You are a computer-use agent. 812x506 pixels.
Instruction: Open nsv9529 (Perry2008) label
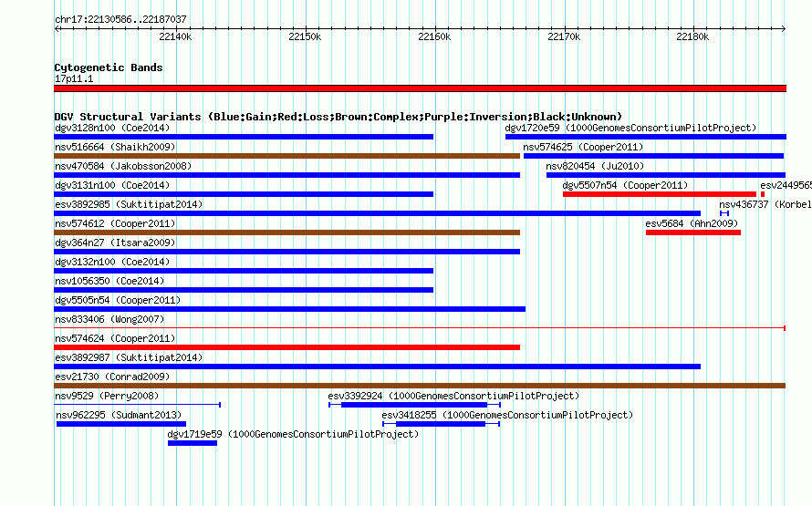107,396
